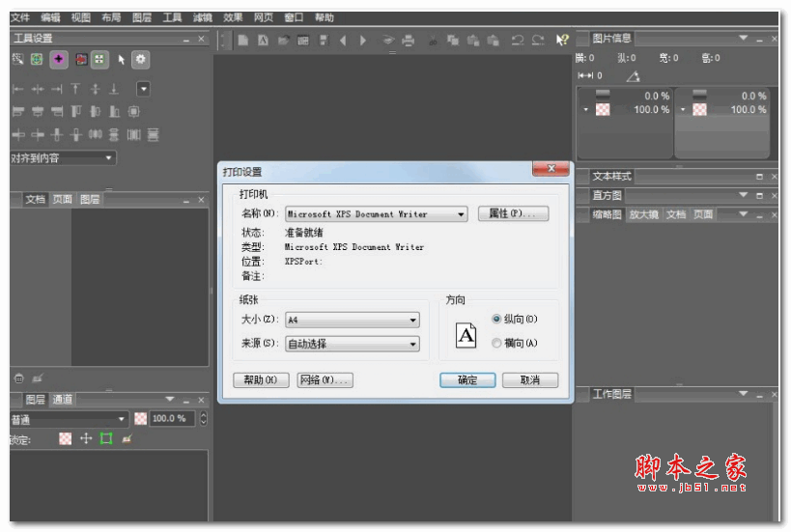Click the lock position cross-arrows icon
Image resolution: width=791 pixels, height=532 pixels.
pos(86,438)
